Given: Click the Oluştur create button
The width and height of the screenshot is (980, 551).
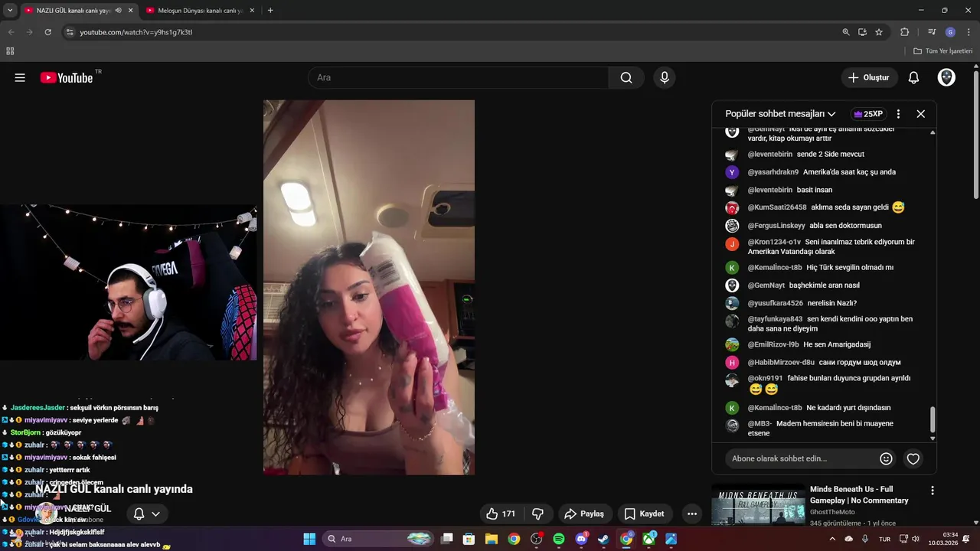Looking at the screenshot, I should (x=869, y=77).
